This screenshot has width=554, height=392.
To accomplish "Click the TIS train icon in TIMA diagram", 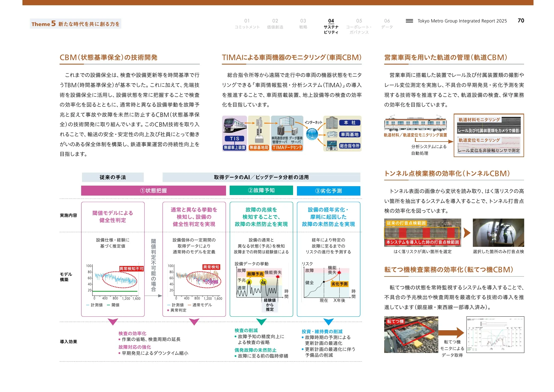I will point(235,126).
